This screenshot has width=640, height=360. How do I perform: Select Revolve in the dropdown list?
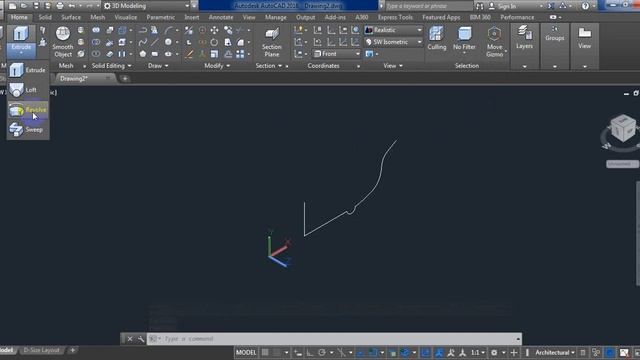pos(28,110)
